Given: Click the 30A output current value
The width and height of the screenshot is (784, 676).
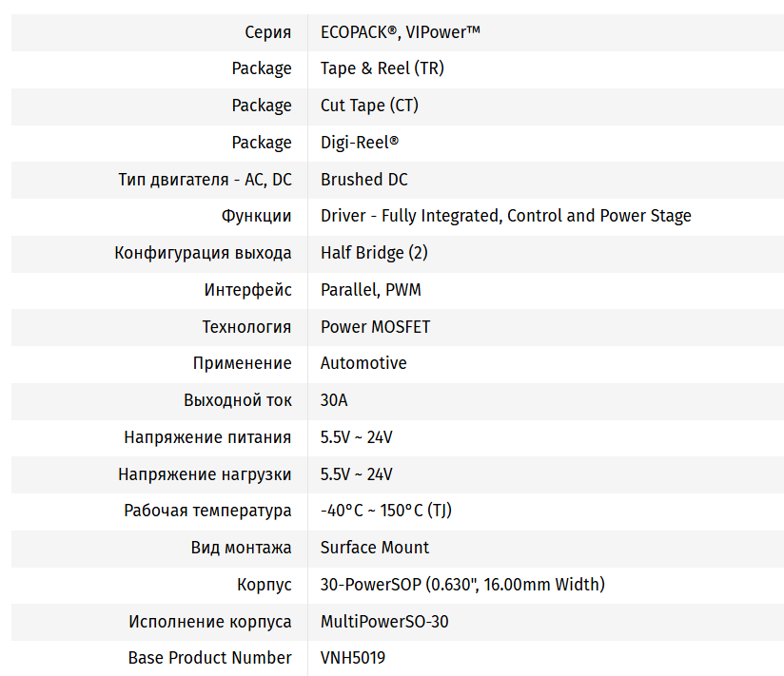Looking at the screenshot, I should (x=334, y=400).
